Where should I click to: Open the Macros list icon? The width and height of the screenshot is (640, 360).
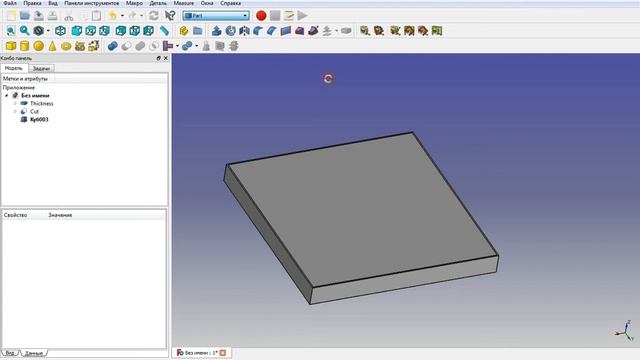coord(289,16)
